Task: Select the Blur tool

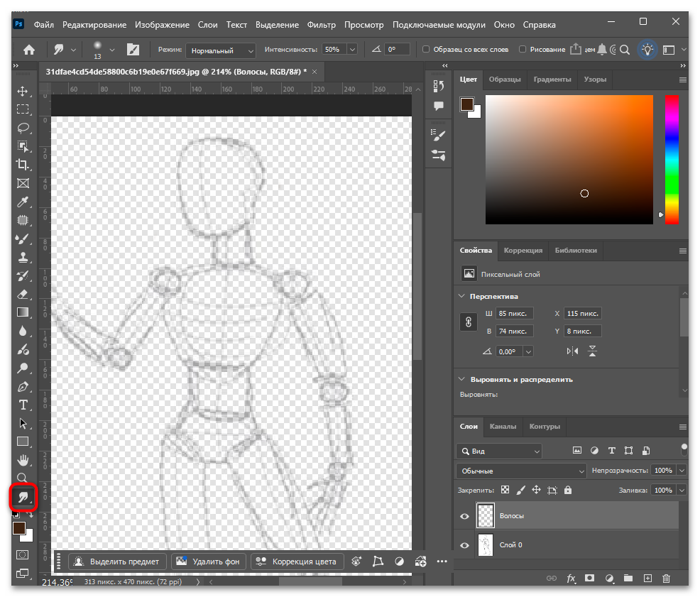Action: (23, 332)
